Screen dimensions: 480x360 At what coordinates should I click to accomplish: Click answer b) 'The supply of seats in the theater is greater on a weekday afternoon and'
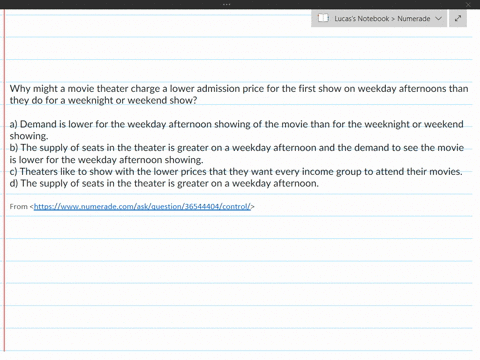point(237,148)
